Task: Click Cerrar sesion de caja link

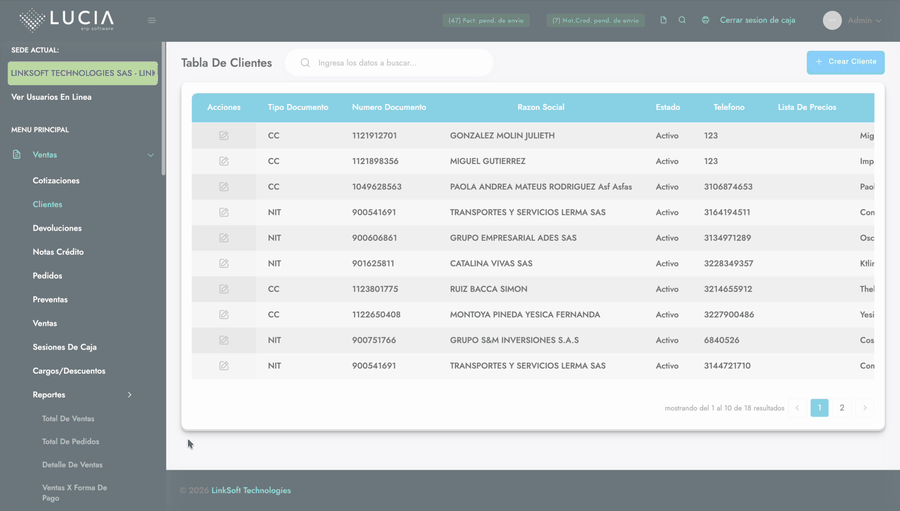Action: pyautogui.click(x=757, y=20)
